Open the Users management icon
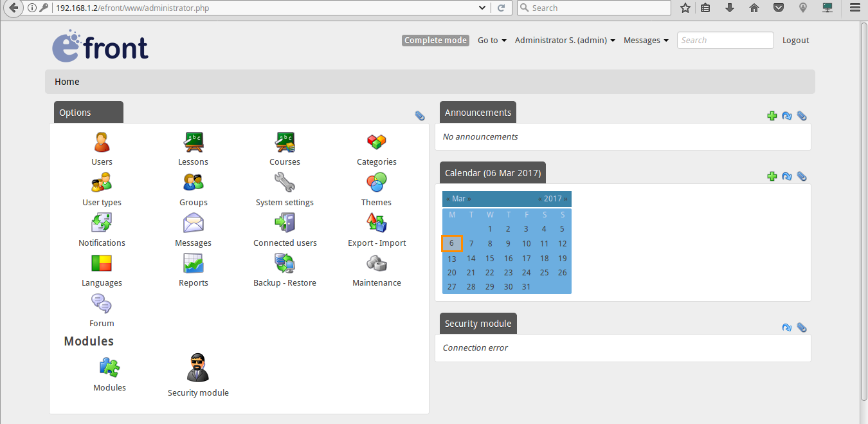The image size is (868, 424). pyautogui.click(x=102, y=142)
